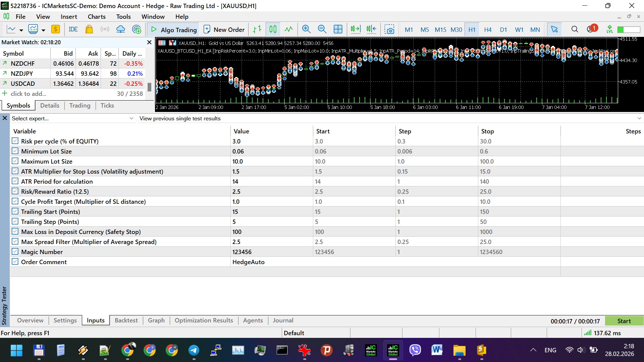Click the zoom out chart icon
The image size is (644, 362).
tap(322, 29)
